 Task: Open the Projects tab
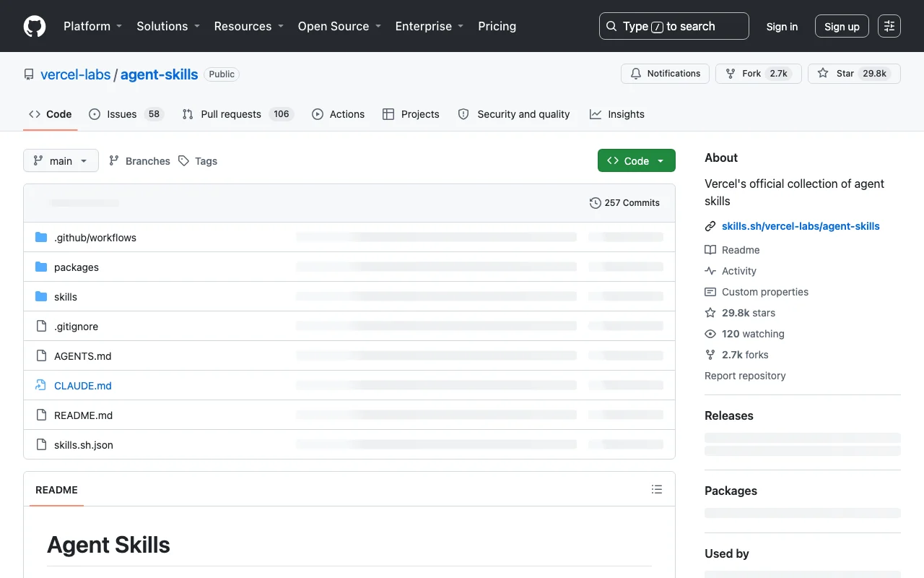(x=411, y=114)
